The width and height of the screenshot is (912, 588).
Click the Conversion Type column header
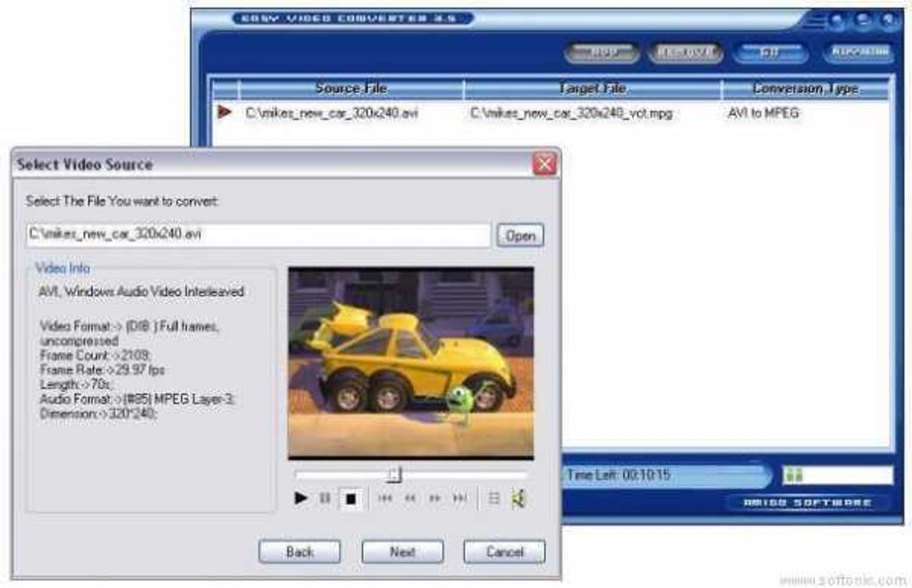click(x=805, y=88)
